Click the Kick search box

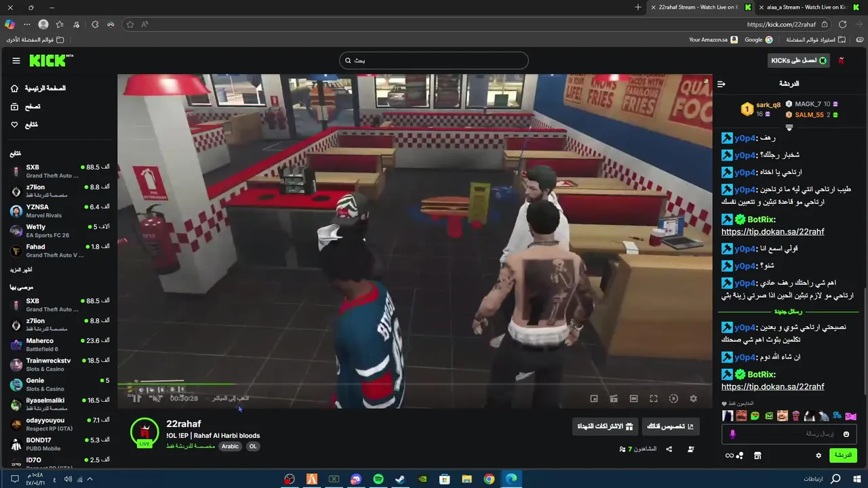433,60
